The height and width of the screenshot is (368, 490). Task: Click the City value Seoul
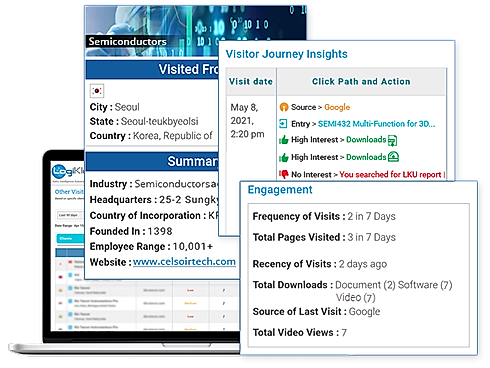click(127, 107)
